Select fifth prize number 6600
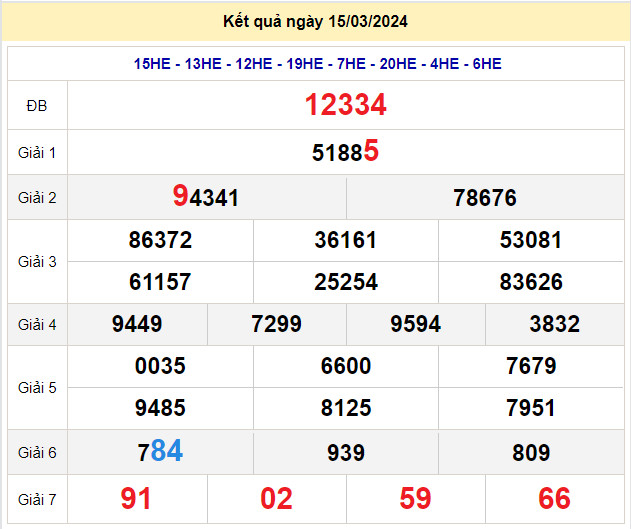Viewport: 631px width, 529px height. [x=346, y=366]
